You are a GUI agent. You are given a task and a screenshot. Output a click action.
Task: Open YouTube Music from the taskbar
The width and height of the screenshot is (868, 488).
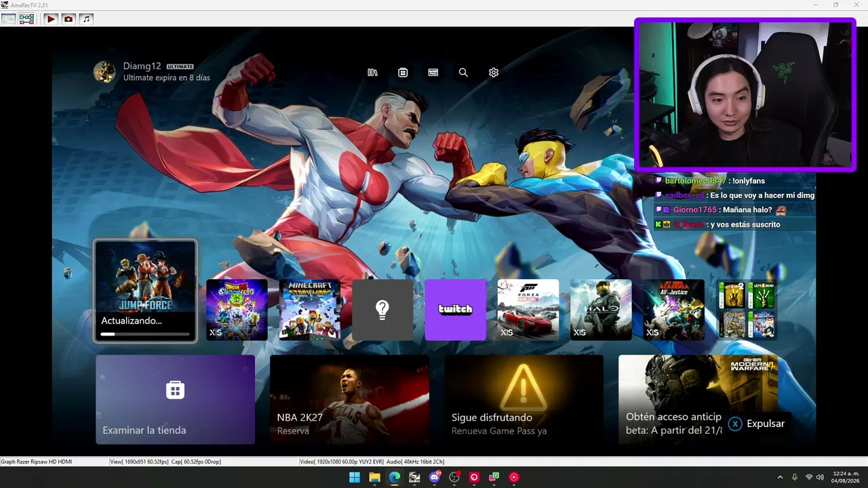coord(514,477)
